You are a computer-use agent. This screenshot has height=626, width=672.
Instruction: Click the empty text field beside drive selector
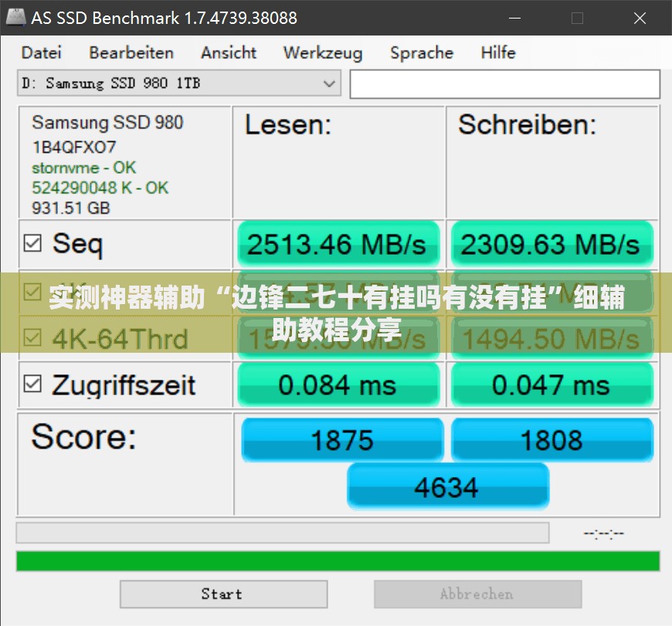pos(504,84)
